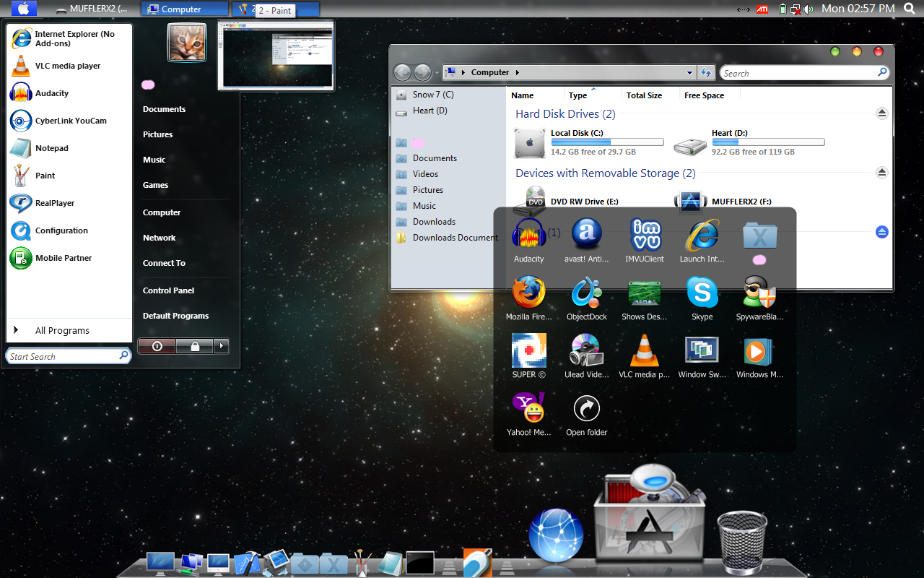The width and height of the screenshot is (924, 578).
Task: Click the Apple logo start button
Action: pos(24,9)
